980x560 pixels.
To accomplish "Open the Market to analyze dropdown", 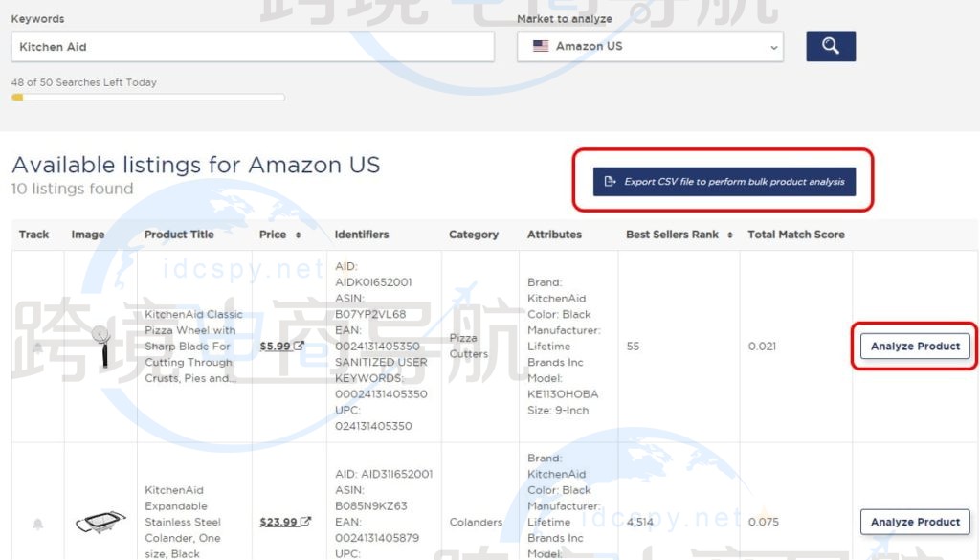I will (x=650, y=46).
